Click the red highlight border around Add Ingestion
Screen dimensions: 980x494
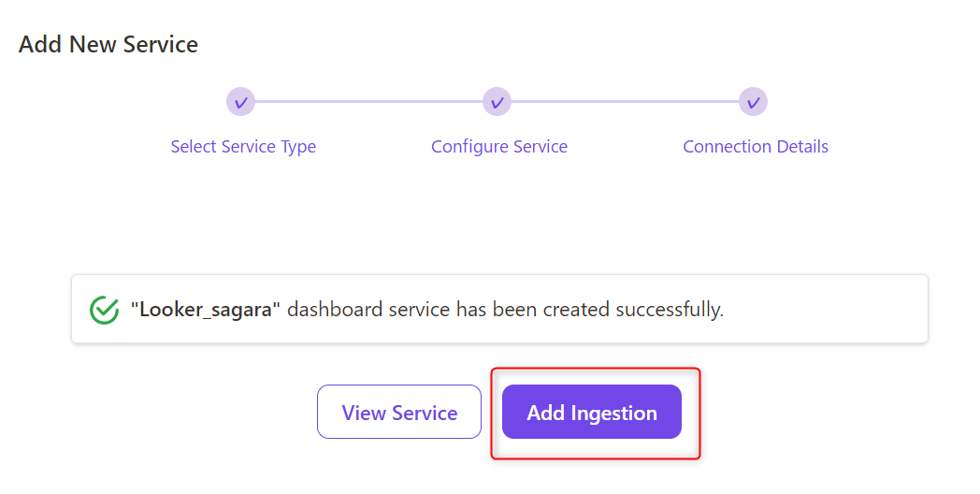(491, 413)
